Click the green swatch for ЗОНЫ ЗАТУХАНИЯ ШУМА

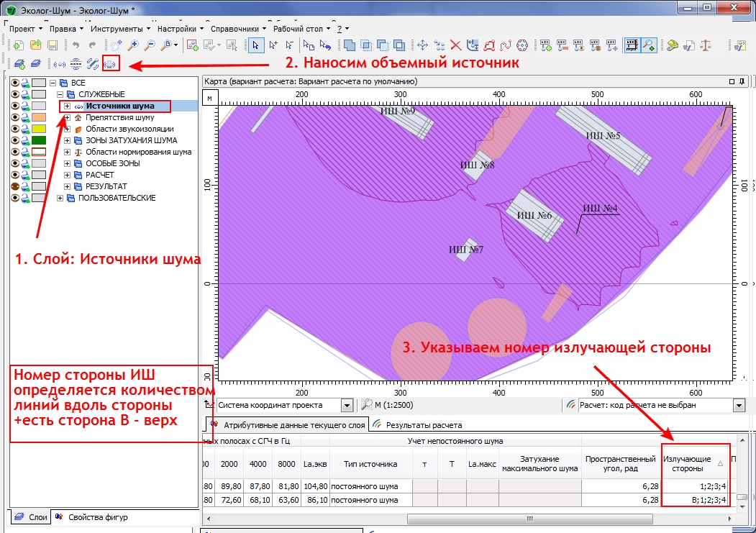point(39,140)
